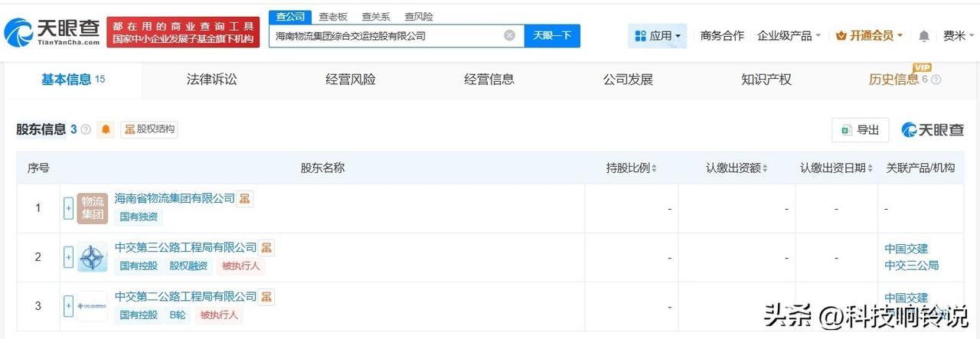The width and height of the screenshot is (980, 339).
Task: Open user 费米 account dropdown
Action: [959, 36]
